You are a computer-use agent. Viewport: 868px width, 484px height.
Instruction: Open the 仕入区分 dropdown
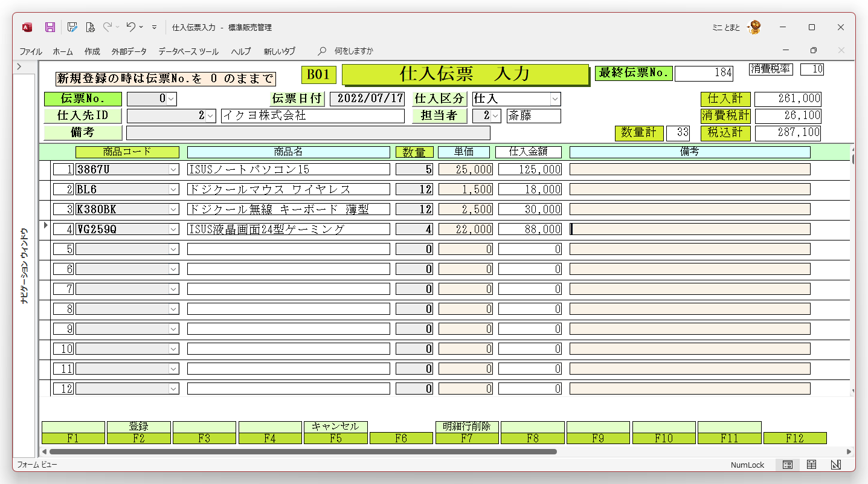point(556,99)
